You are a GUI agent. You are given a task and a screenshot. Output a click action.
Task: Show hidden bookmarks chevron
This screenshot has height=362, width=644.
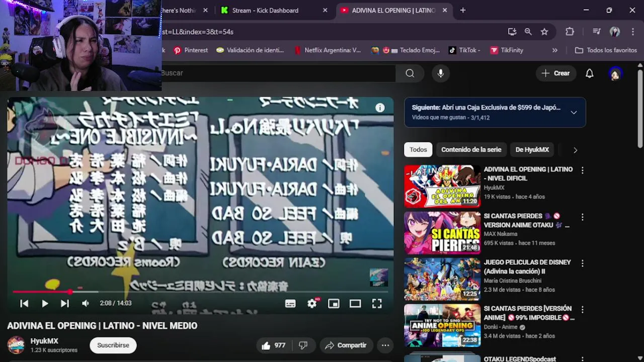coord(555,50)
